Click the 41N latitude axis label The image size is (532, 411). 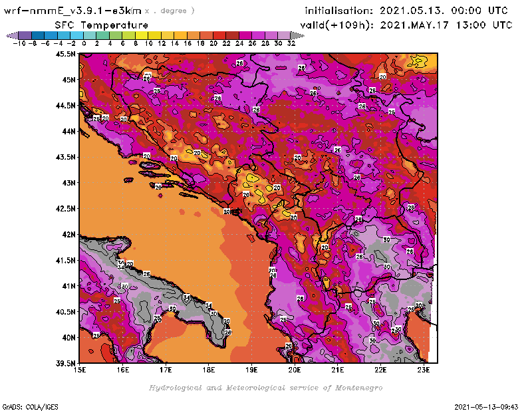coord(69,286)
